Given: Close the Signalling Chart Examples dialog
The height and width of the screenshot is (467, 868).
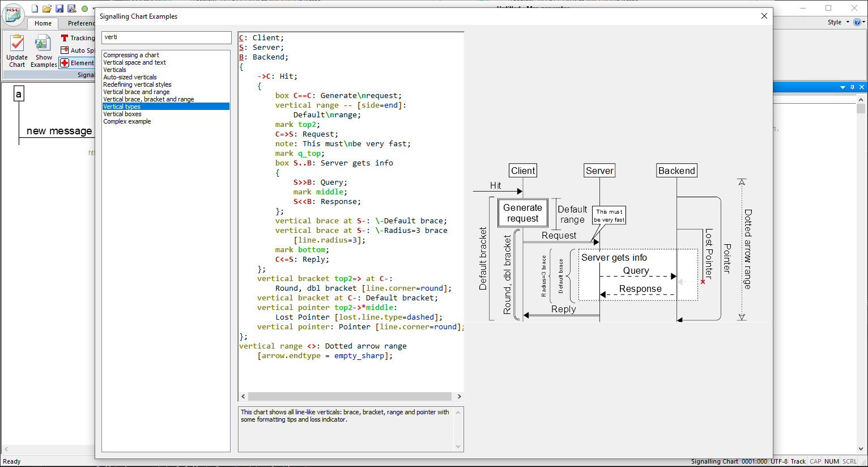Looking at the screenshot, I should [764, 16].
